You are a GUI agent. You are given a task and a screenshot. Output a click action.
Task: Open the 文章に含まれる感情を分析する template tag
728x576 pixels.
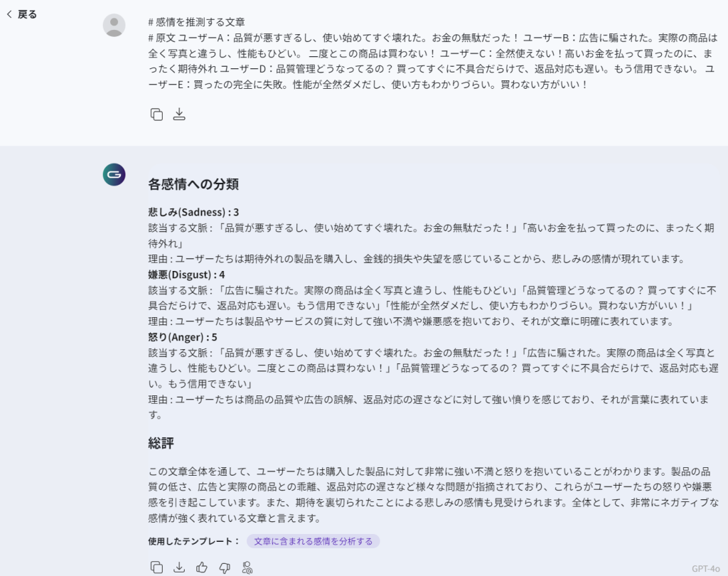(313, 541)
